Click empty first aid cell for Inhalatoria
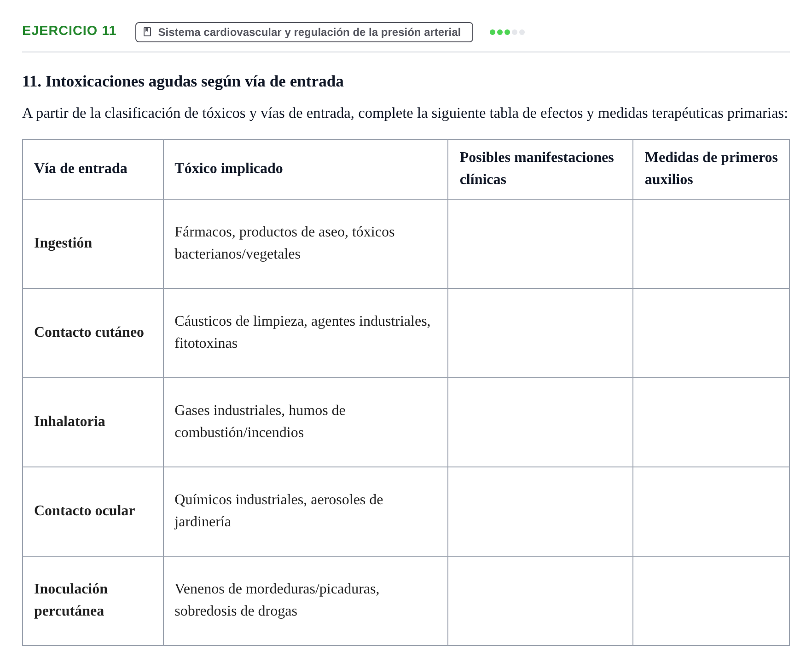This screenshot has width=812, height=668. 711,422
